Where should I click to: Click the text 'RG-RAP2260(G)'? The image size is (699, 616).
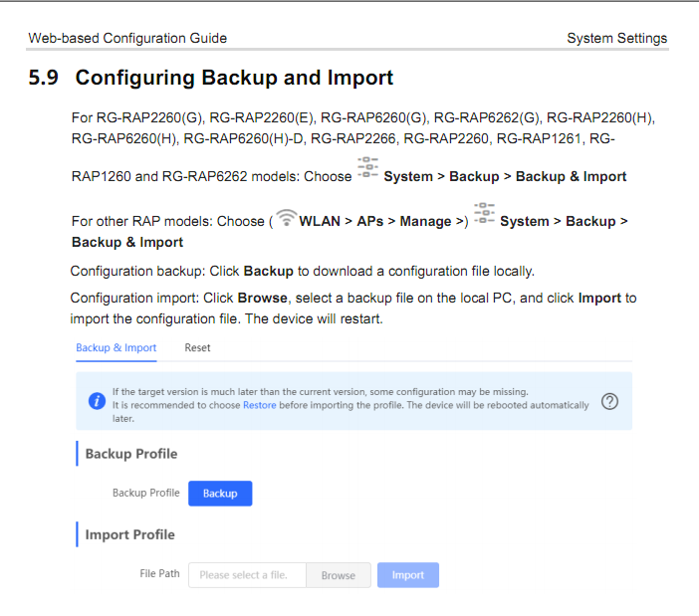coord(149,117)
